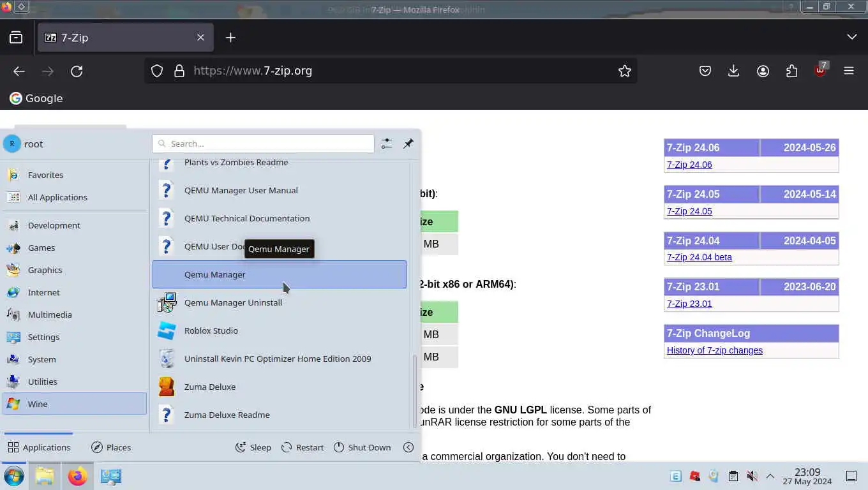Open Save to Pocket
The width and height of the screenshot is (868, 490).
(705, 71)
